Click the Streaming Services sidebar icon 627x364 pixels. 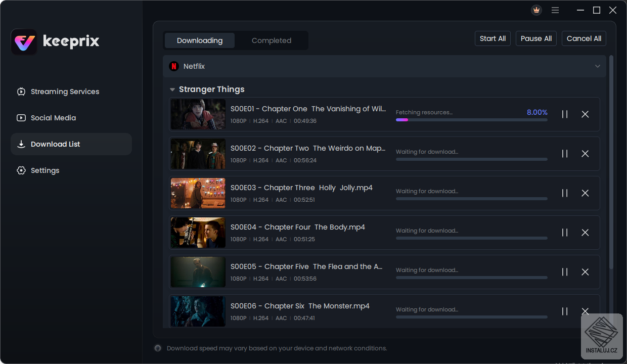click(x=21, y=92)
